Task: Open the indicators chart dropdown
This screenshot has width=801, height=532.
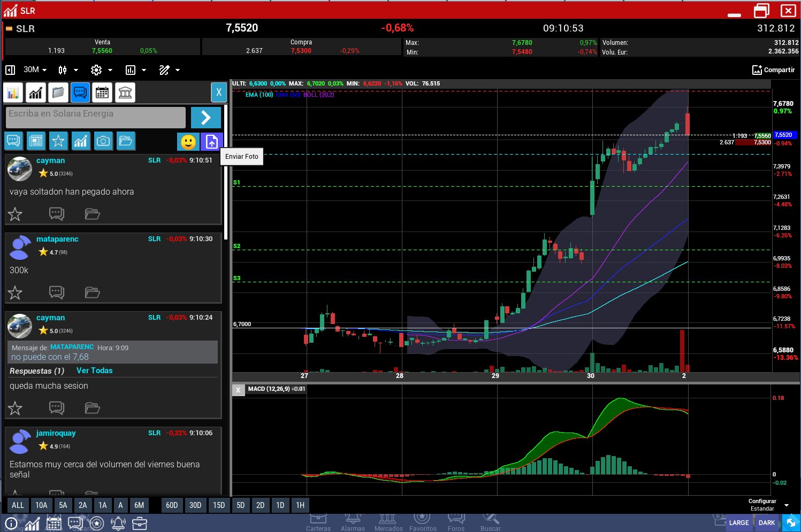Action: [135, 70]
